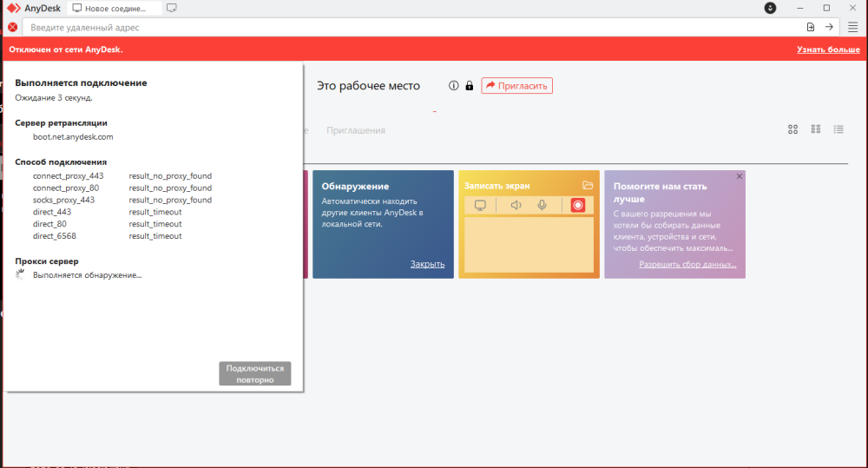The width and height of the screenshot is (868, 468).
Task: Click the screen recording preview area
Action: click(529, 244)
